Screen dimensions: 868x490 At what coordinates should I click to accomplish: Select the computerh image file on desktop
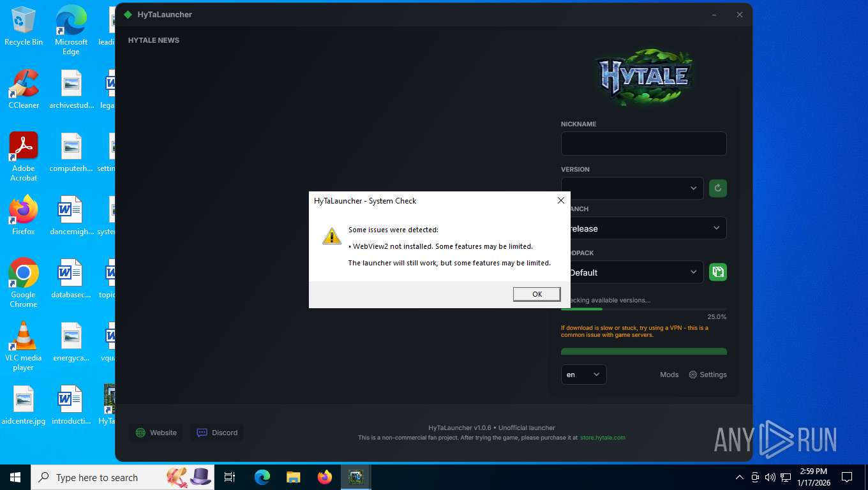coord(71,153)
